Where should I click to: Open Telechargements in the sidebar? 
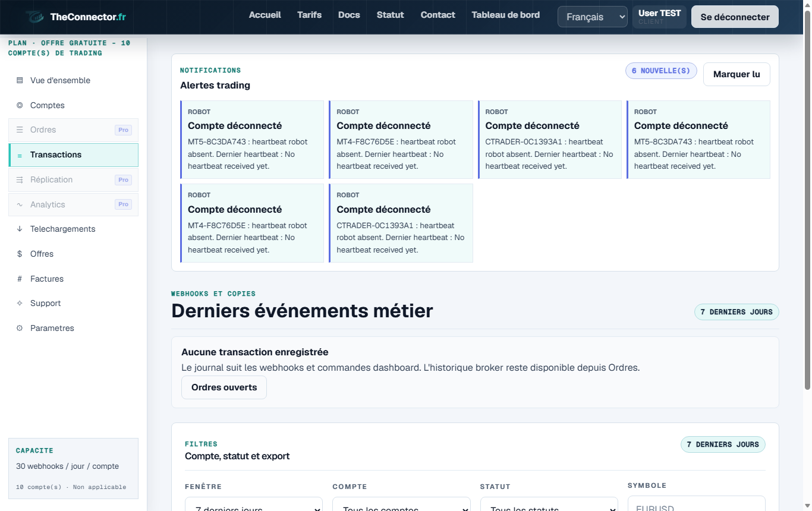74,229
